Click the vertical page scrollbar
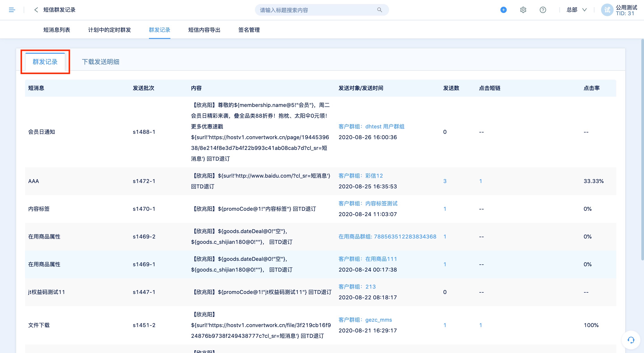This screenshot has width=644, height=353. 642,150
